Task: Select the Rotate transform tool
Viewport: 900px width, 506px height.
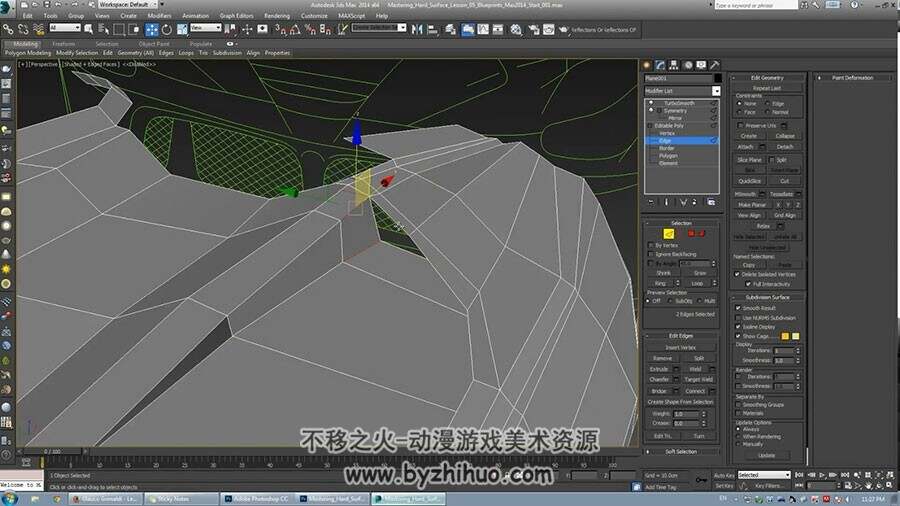Action: [166, 29]
